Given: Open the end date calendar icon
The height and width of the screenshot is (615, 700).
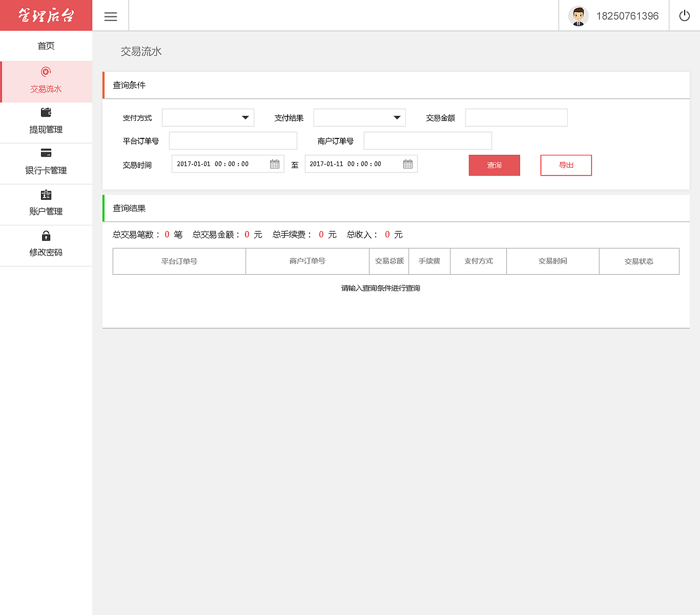Looking at the screenshot, I should click(x=408, y=164).
